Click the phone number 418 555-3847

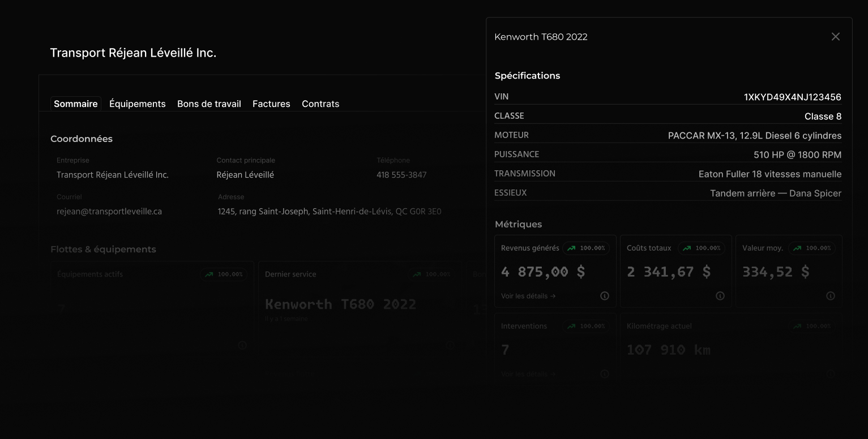pyautogui.click(x=401, y=175)
